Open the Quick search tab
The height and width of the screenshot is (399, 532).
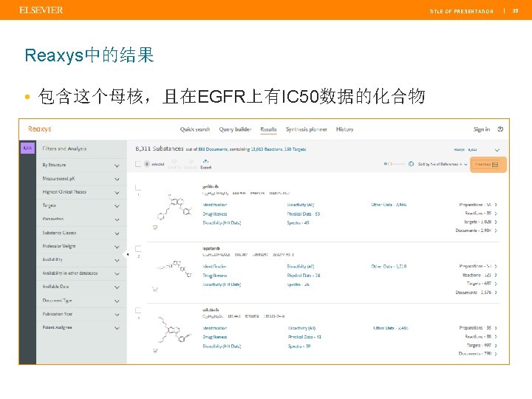195,129
